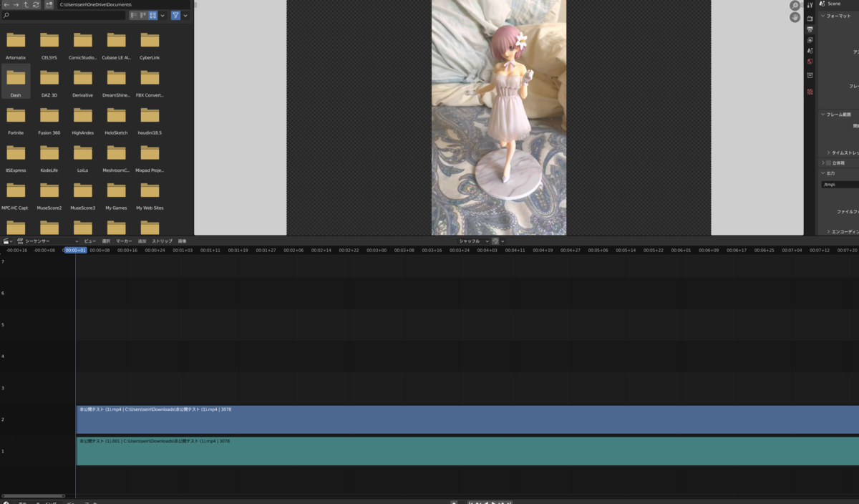859x504 pixels.
Task: Select the Artomatix folder
Action: tap(16, 45)
